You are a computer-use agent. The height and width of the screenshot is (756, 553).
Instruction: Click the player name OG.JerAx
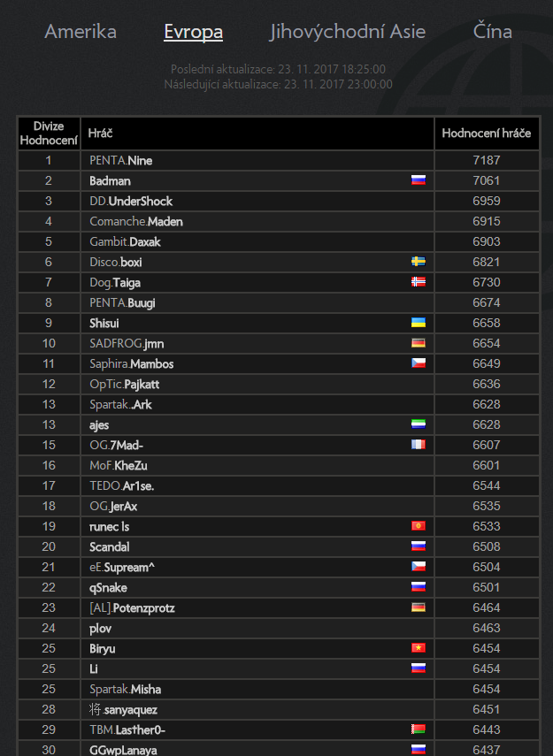113,506
